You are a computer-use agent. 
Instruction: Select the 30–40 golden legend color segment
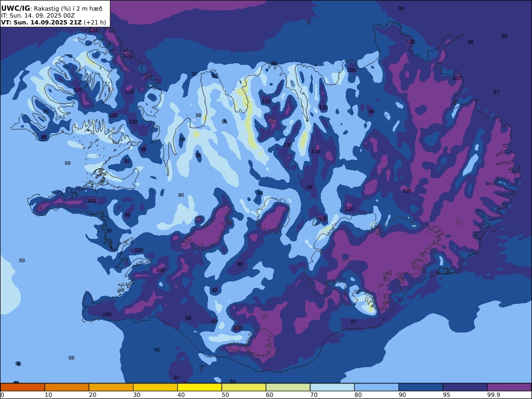155,387
